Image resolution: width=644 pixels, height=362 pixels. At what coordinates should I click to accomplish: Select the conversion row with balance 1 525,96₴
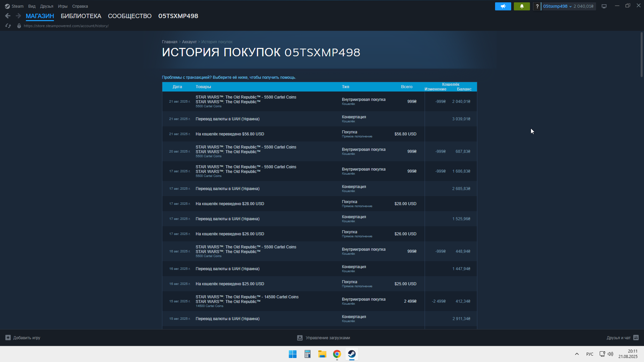(x=319, y=219)
